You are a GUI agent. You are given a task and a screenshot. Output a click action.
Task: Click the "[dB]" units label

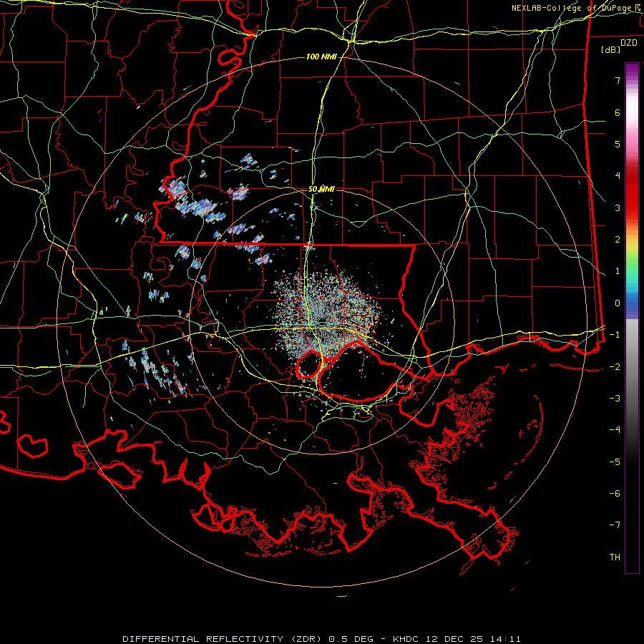(610, 49)
